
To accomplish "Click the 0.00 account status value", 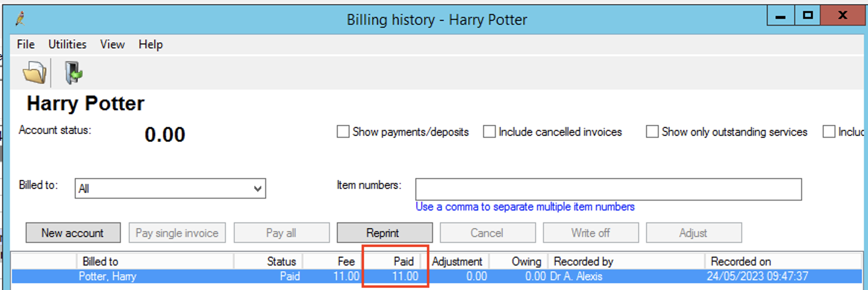I will point(165,135).
